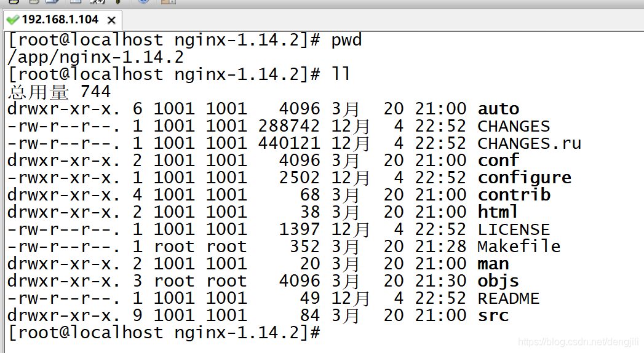Click the ll command text
644x353 pixels.
click(341, 74)
